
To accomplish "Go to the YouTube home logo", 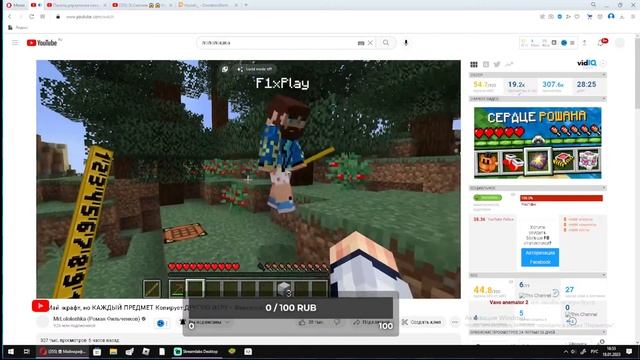I will click(x=42, y=43).
